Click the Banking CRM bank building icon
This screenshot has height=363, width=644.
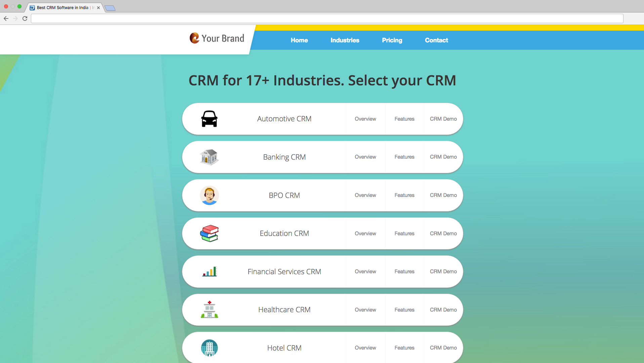click(x=209, y=157)
